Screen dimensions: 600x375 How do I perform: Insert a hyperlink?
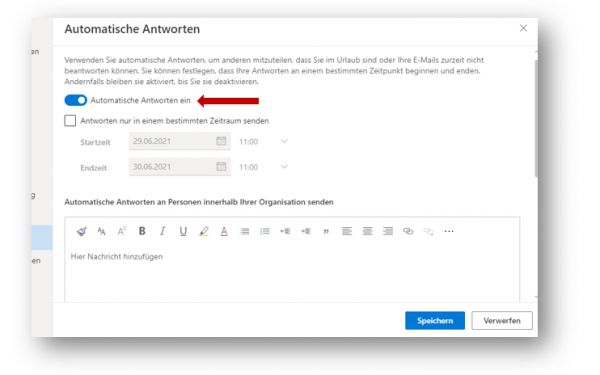pos(408,231)
